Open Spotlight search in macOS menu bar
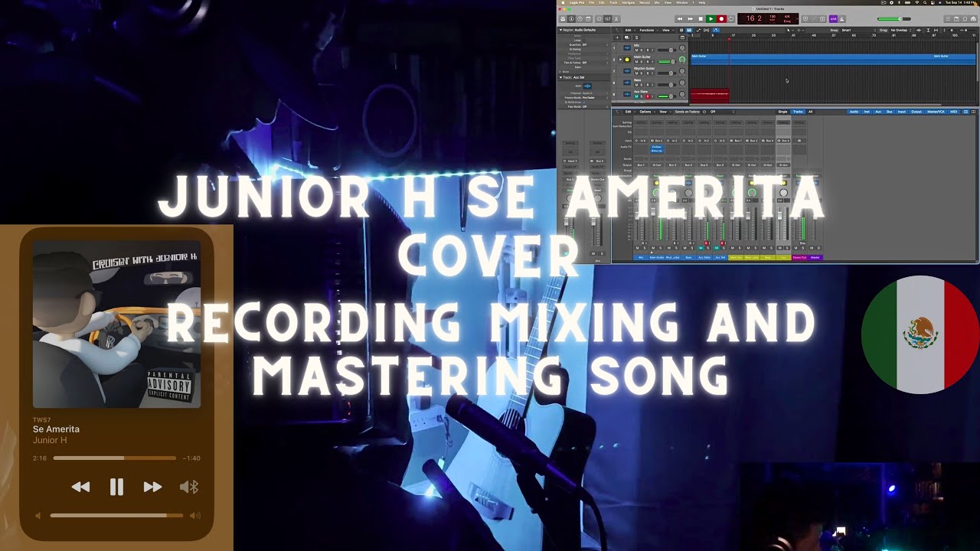This screenshot has width=980, height=551. coord(924,3)
